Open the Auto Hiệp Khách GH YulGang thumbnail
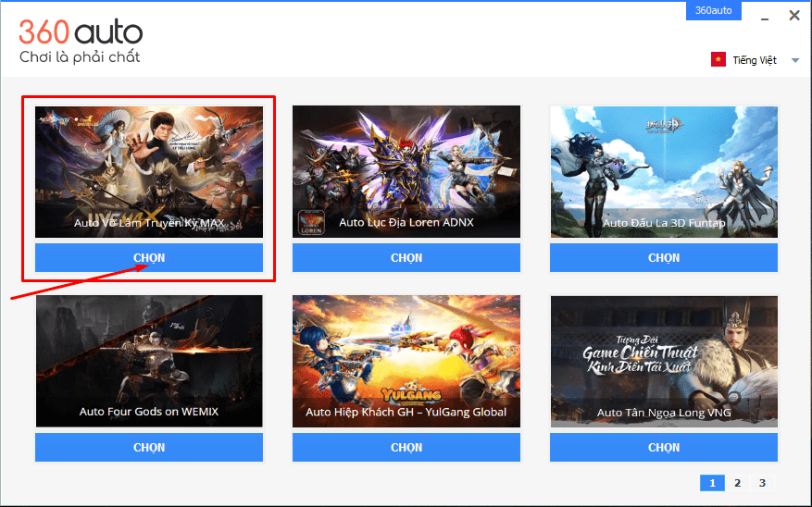 point(406,361)
